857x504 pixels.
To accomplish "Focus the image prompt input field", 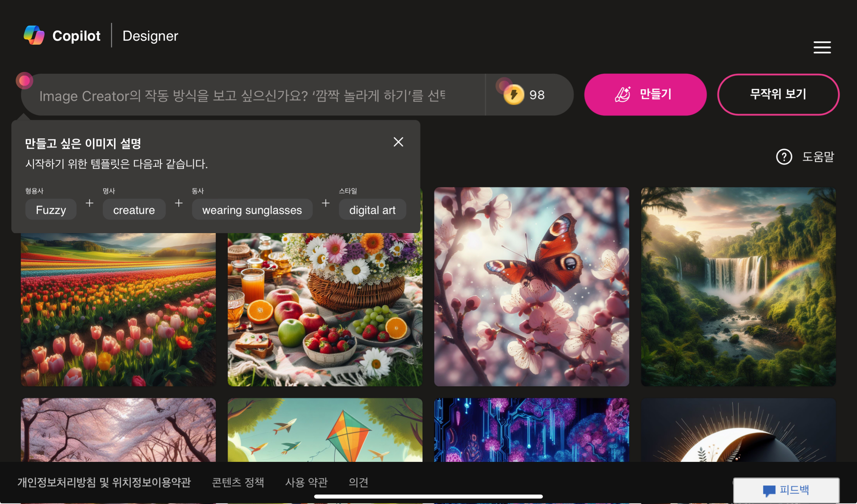I will (253, 95).
